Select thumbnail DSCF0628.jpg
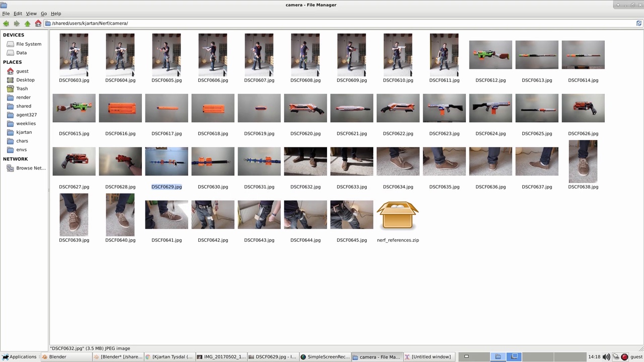644x362 pixels. point(120,161)
